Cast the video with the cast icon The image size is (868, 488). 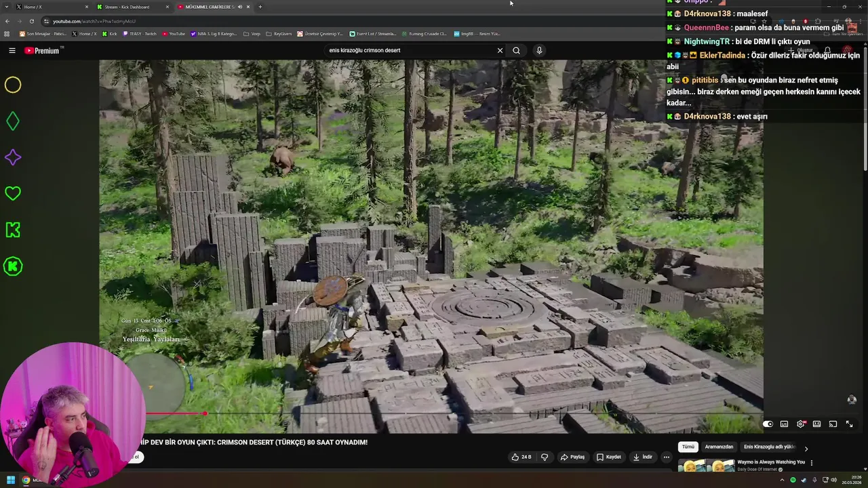coord(833,424)
